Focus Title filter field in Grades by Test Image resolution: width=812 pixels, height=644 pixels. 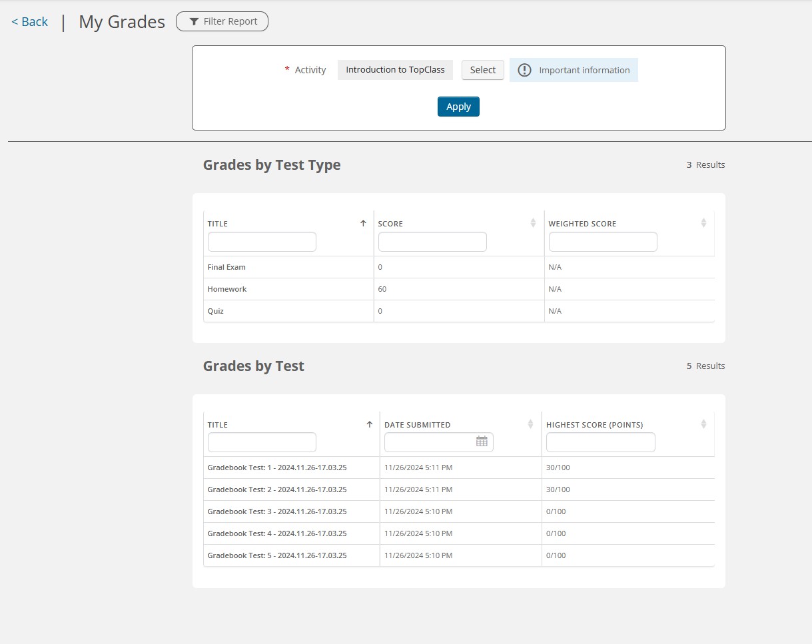pyautogui.click(x=262, y=443)
